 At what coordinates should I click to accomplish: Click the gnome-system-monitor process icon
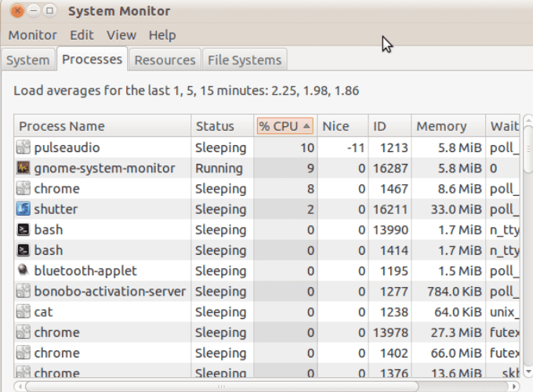pos(24,168)
